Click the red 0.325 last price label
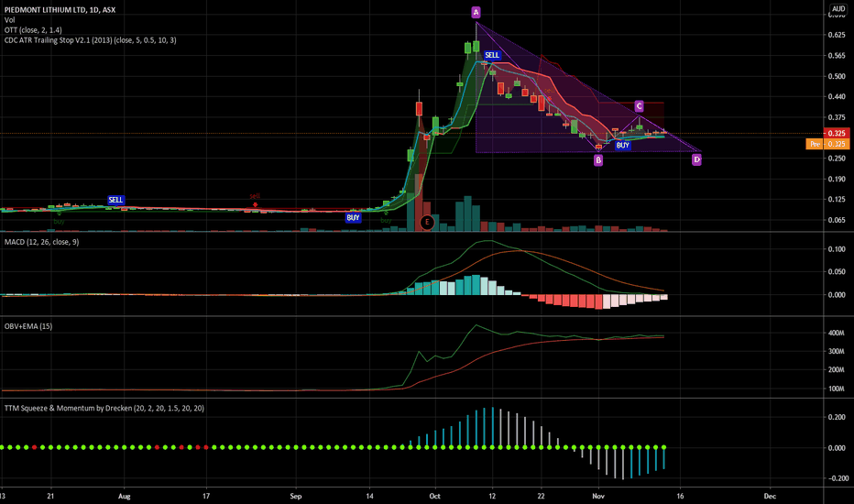The width and height of the screenshot is (854, 504). (837, 133)
